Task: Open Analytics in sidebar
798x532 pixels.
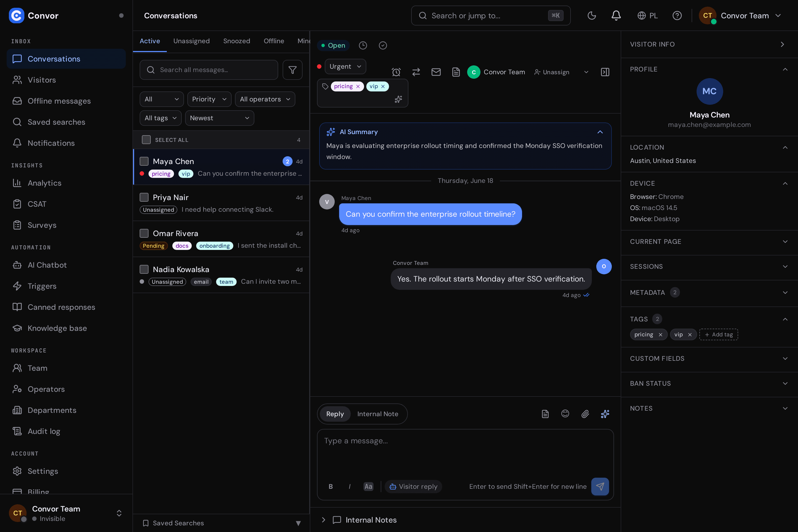Action: [66, 183]
